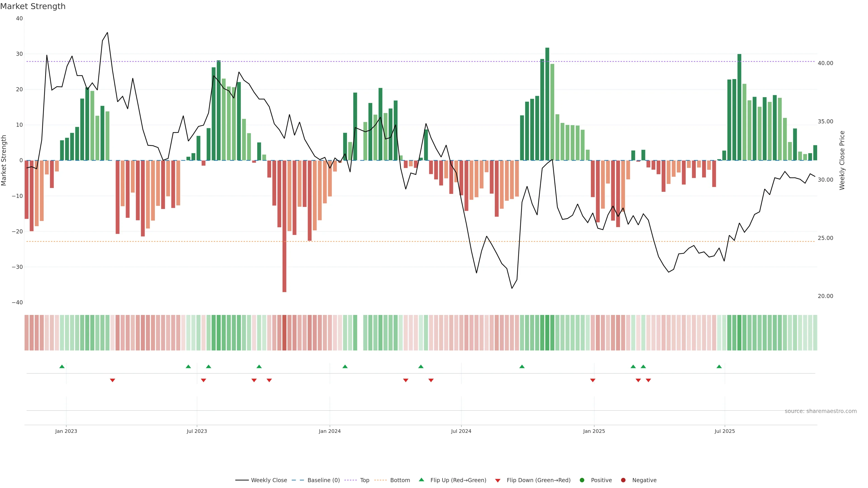868x488 pixels.
Task: Click the Positive green circle legend icon
Action: [582, 480]
